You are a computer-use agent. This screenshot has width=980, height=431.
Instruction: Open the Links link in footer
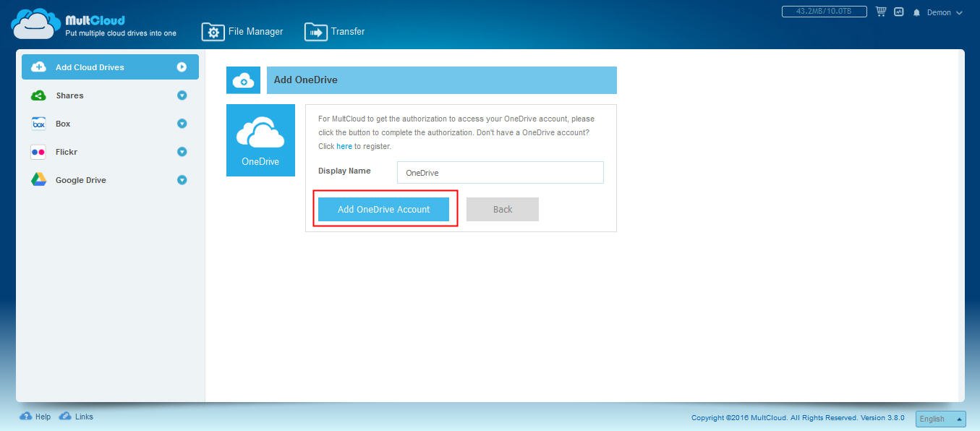pyautogui.click(x=84, y=417)
